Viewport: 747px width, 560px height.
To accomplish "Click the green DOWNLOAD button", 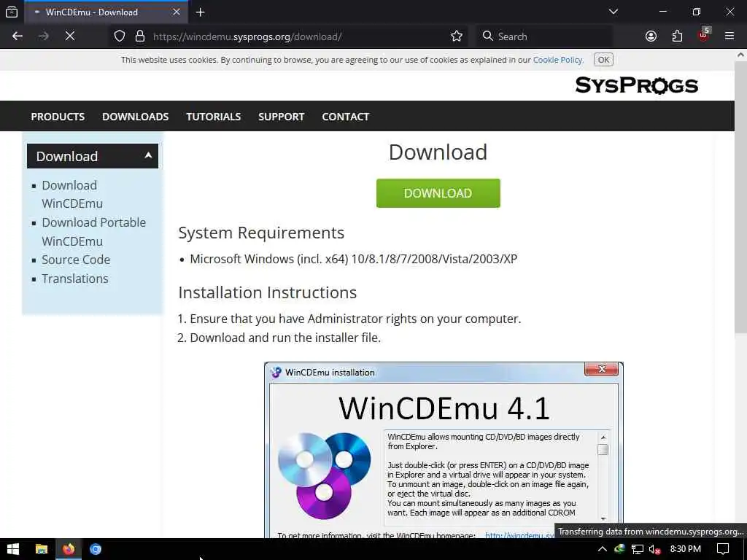I will pos(438,193).
